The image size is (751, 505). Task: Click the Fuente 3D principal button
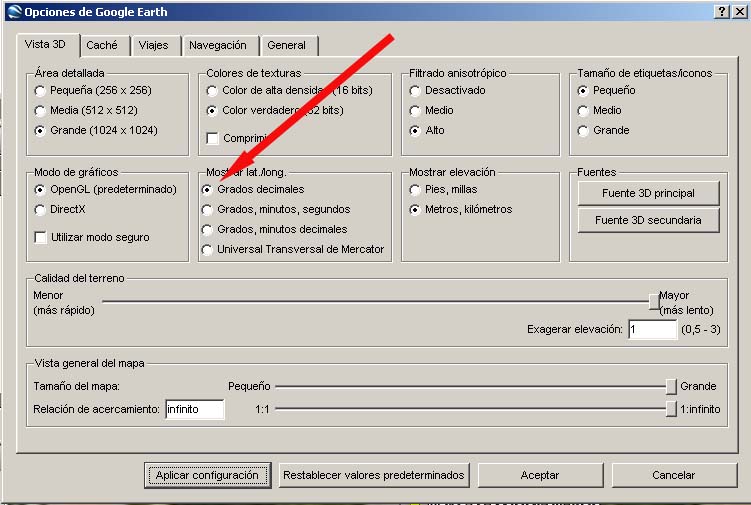point(648,192)
